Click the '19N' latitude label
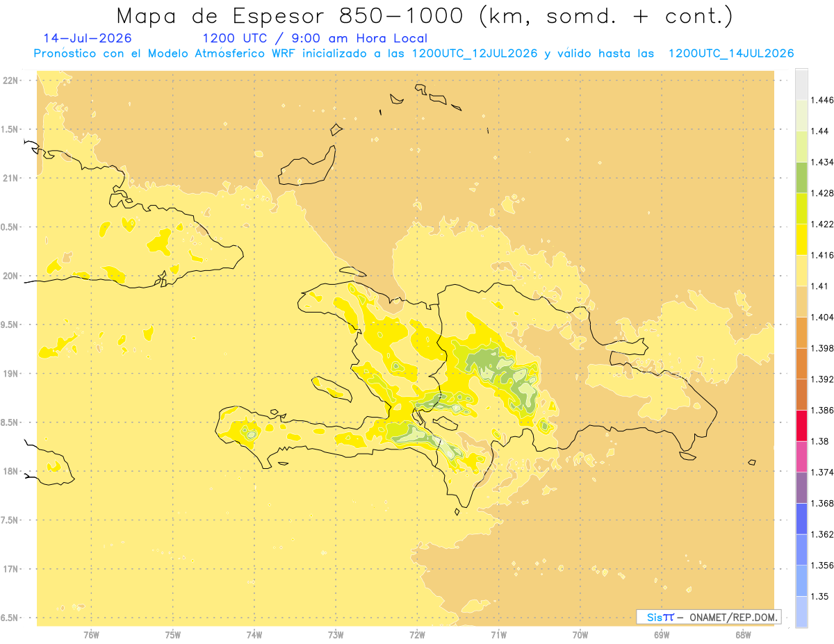Viewport: 834px width, 644px height. (10, 374)
